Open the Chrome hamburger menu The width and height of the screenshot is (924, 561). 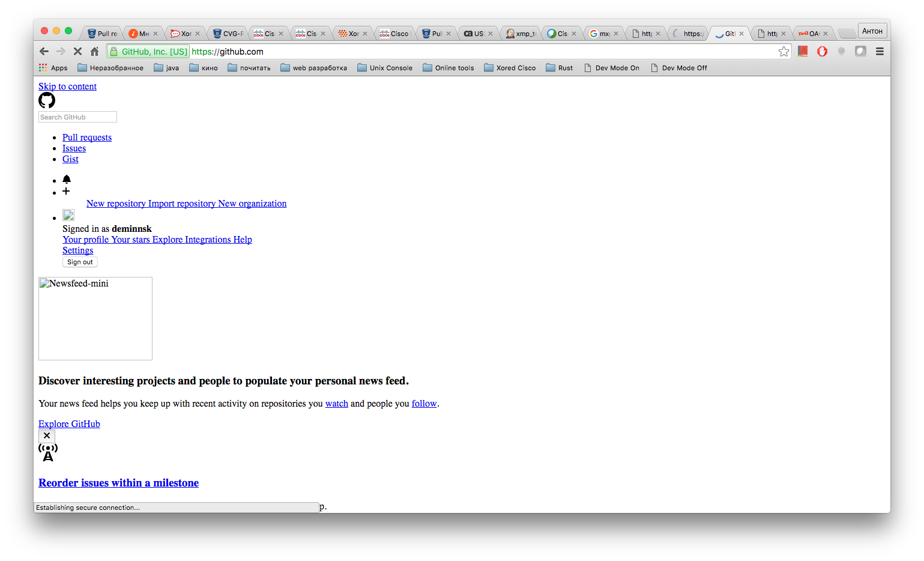pyautogui.click(x=880, y=52)
